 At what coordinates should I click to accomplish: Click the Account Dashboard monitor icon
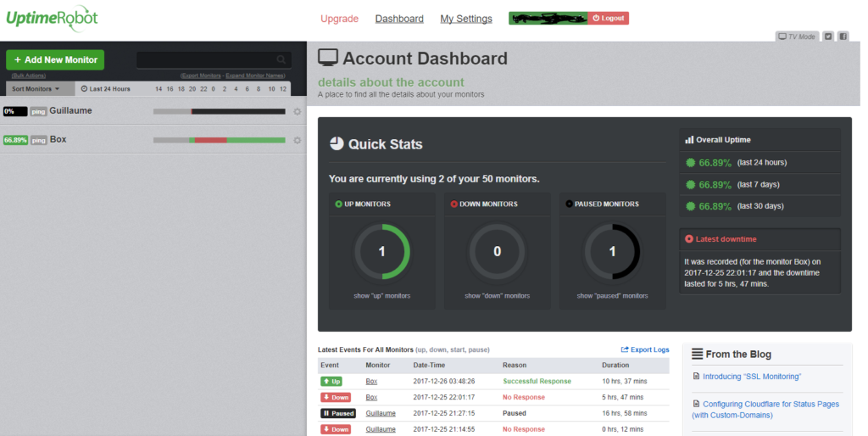[328, 58]
